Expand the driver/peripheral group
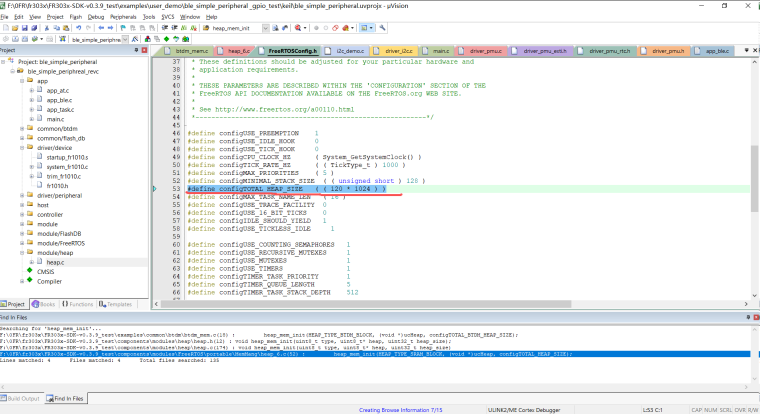This screenshot has width=760, height=414. (x=23, y=195)
